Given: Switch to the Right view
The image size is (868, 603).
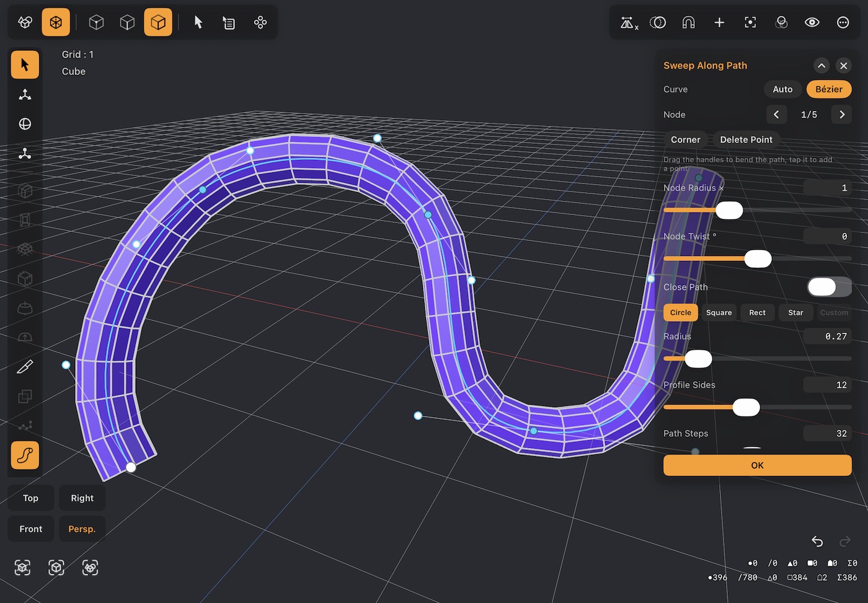Looking at the screenshot, I should (x=82, y=498).
